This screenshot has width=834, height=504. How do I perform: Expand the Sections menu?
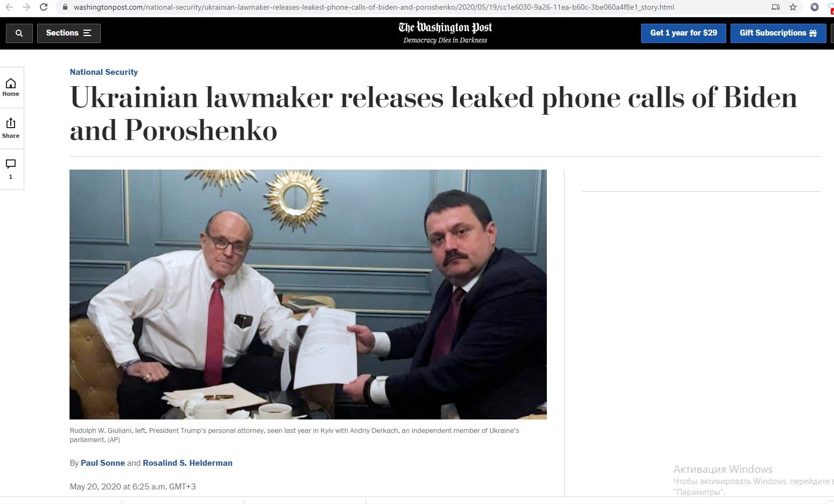(69, 33)
